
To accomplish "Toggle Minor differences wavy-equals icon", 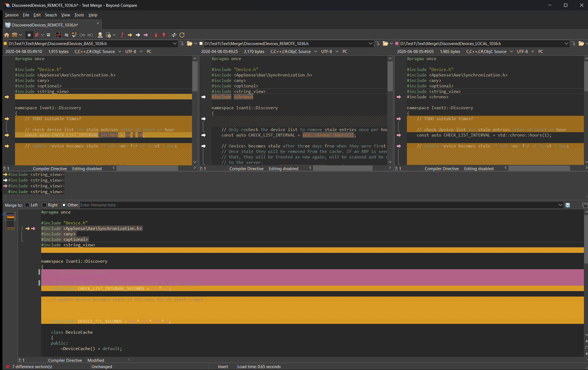I will click(66, 35).
